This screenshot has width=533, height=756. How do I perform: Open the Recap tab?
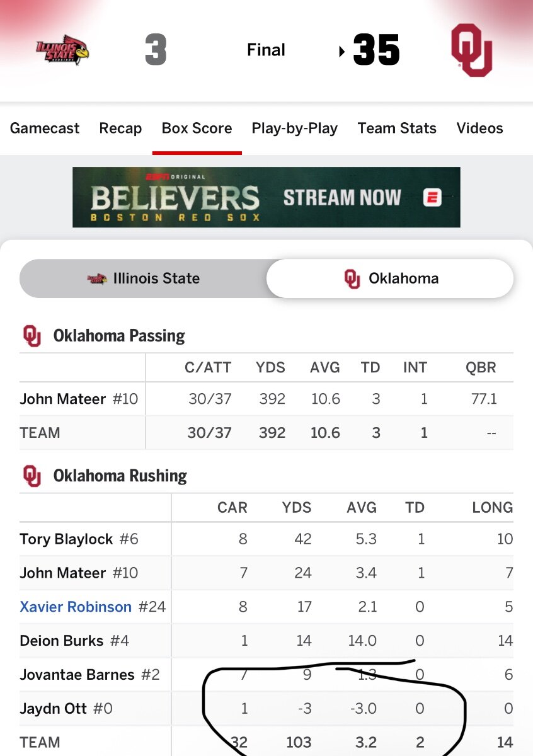coord(120,129)
